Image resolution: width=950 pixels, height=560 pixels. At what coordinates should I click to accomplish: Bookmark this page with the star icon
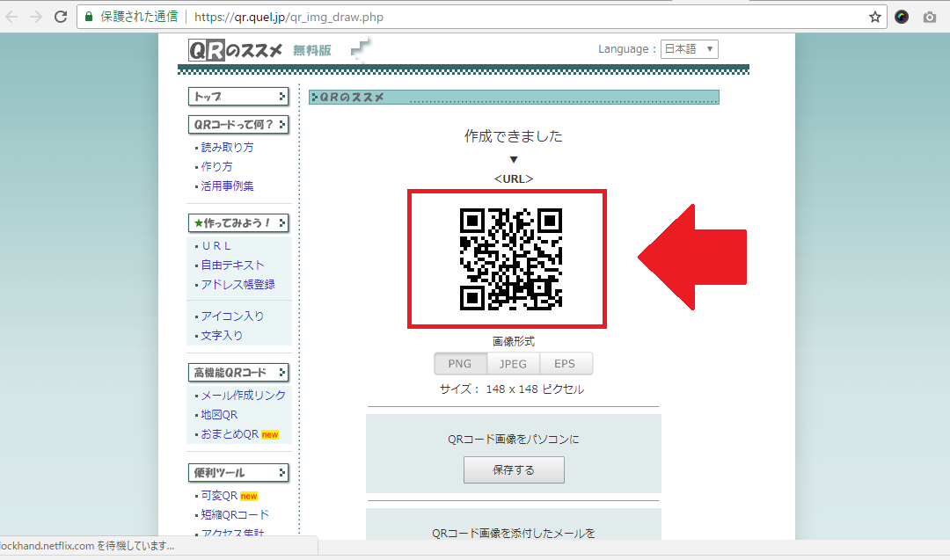pyautogui.click(x=875, y=17)
